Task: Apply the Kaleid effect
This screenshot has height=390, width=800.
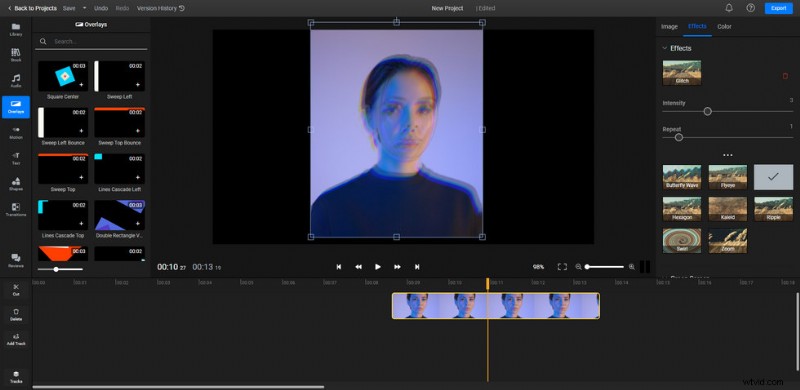Action: (x=728, y=209)
